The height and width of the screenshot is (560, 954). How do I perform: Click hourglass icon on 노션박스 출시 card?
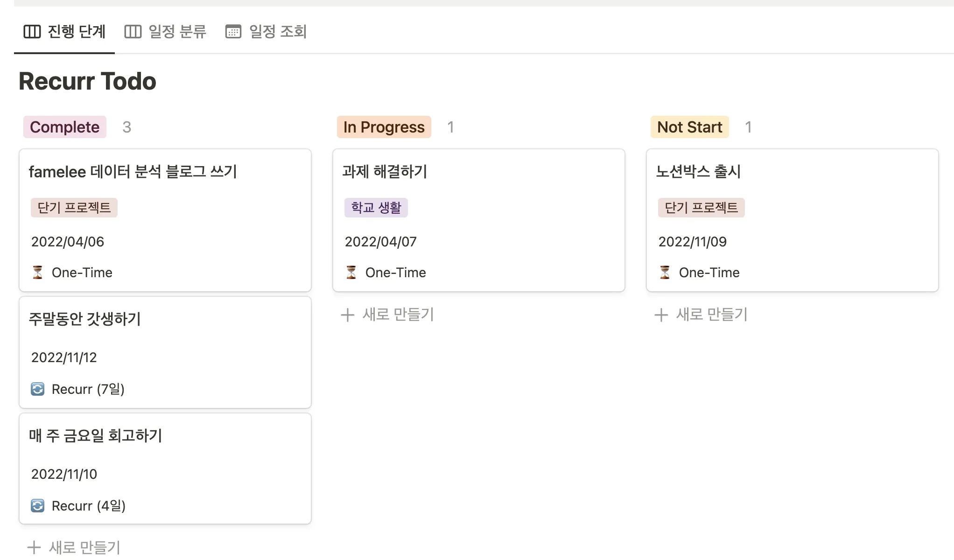pos(665,273)
